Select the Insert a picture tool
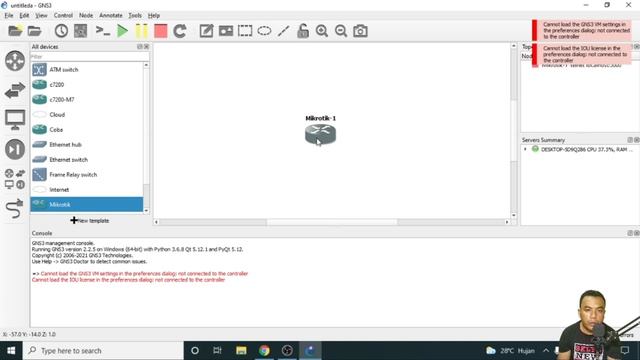This screenshot has width=640, height=360. point(226,31)
